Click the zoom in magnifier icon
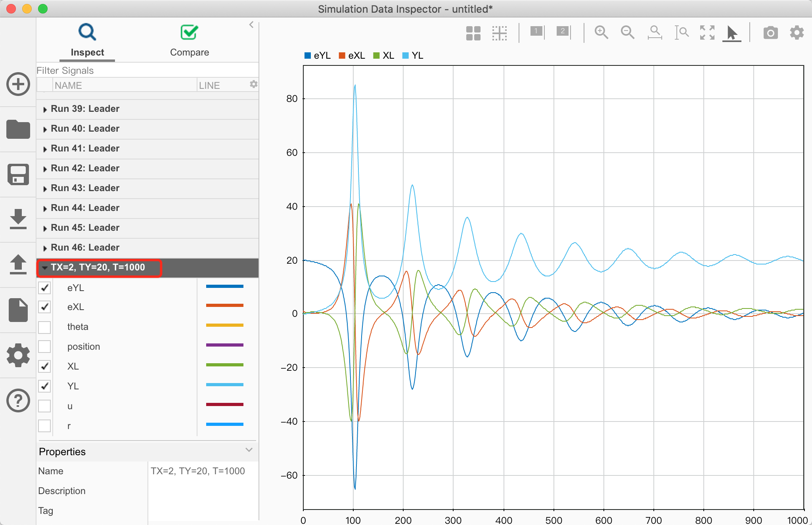The height and width of the screenshot is (525, 812). (601, 32)
